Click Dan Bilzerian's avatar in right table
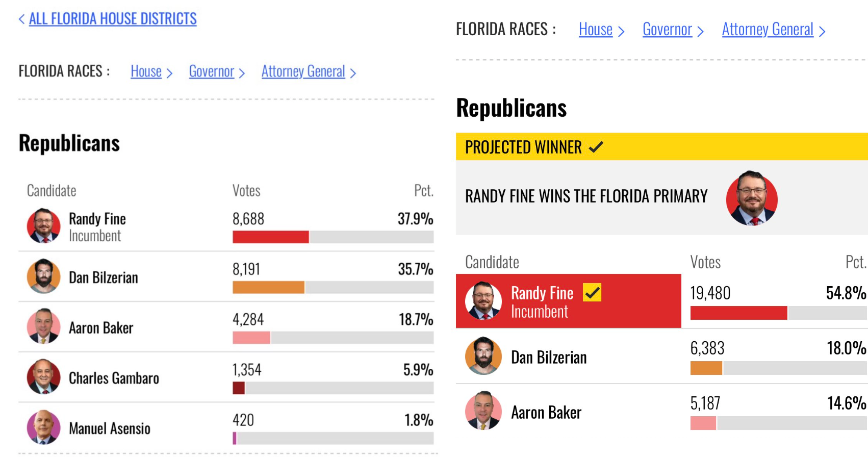The height and width of the screenshot is (457, 868). (483, 356)
